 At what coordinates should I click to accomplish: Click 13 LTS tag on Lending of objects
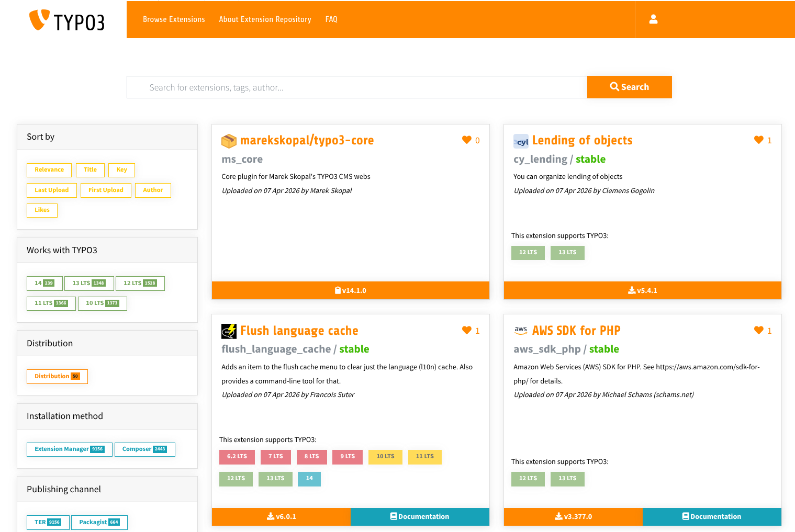click(x=567, y=253)
